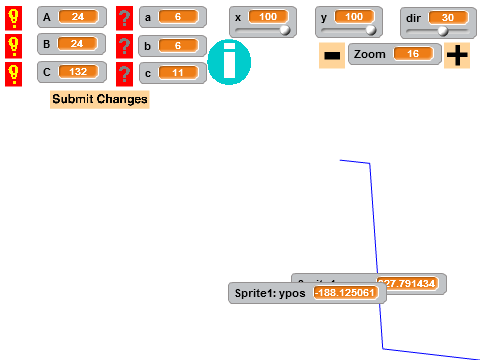Click the lowercase b value 6
This screenshot has height=360, width=480.
pyautogui.click(x=178, y=46)
